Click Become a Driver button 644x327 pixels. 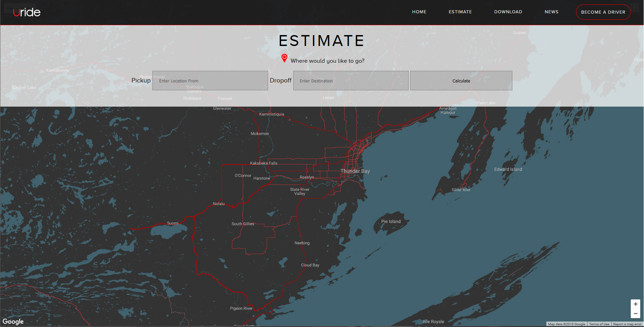[x=603, y=12]
